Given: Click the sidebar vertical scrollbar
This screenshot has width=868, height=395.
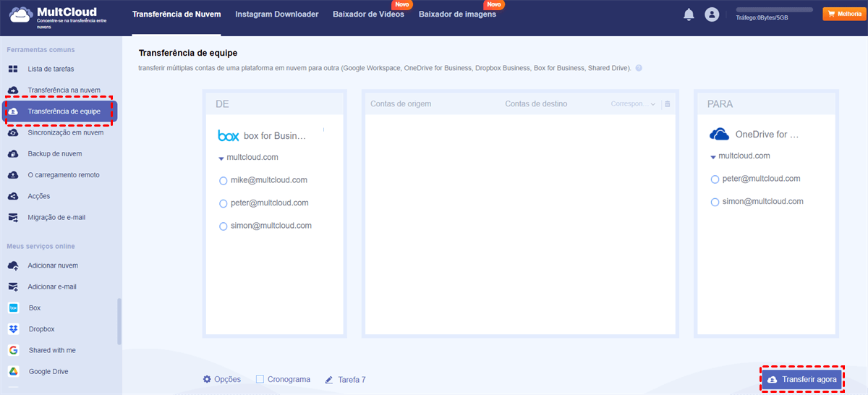Looking at the screenshot, I should pyautogui.click(x=119, y=321).
